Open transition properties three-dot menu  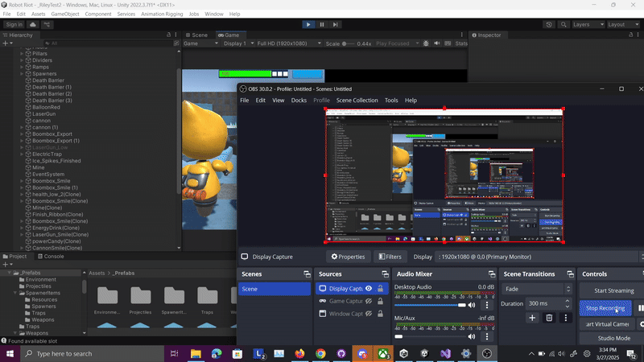tap(566, 318)
